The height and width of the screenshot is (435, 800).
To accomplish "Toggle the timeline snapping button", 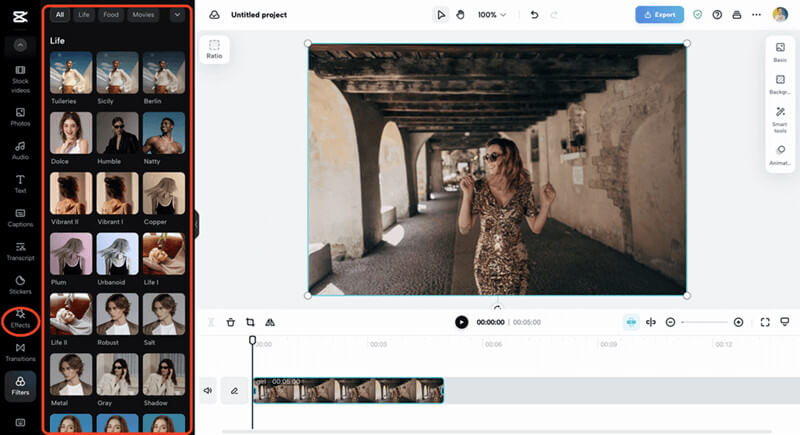I will coord(631,322).
